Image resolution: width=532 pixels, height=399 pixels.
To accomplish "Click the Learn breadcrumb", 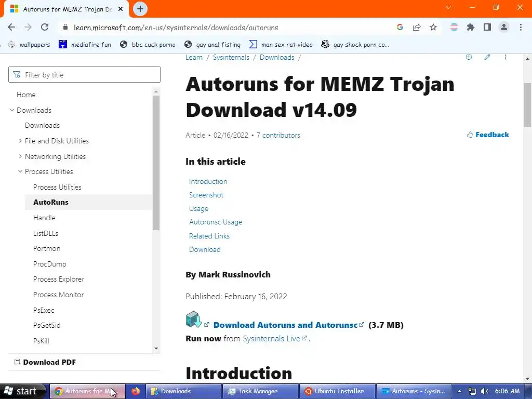I will pos(194,57).
